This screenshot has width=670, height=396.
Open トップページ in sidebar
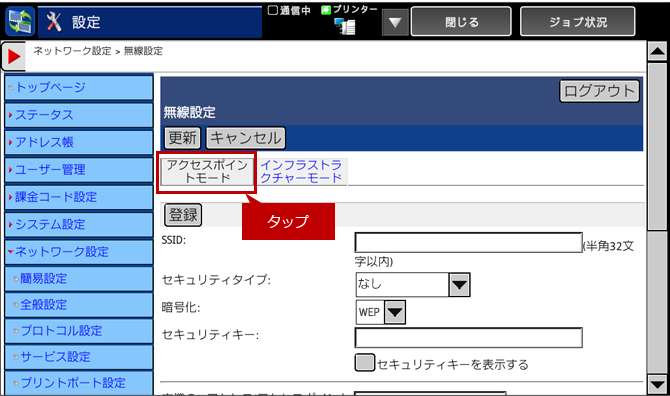(x=79, y=88)
